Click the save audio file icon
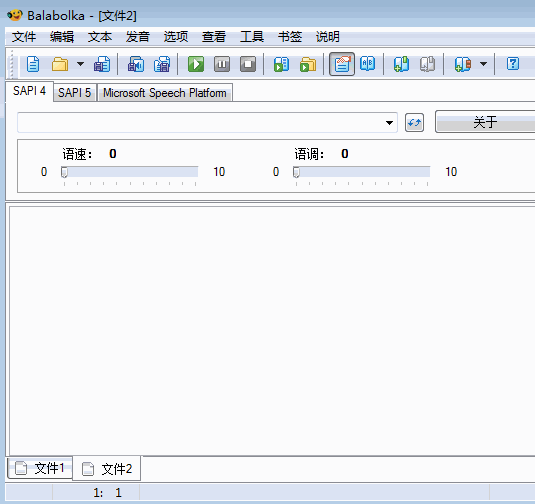535x504 pixels. click(136, 64)
